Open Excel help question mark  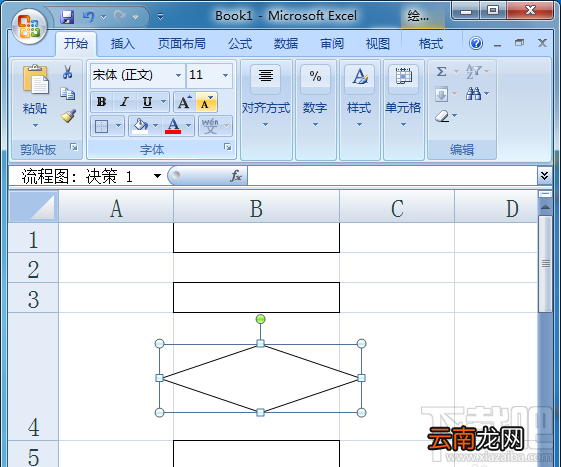coord(476,43)
